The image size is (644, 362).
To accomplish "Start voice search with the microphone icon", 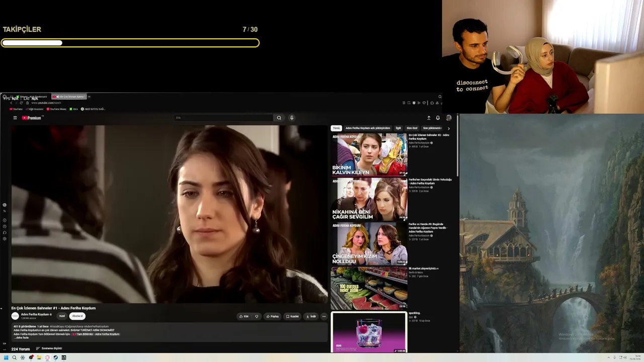I will 291,118.
